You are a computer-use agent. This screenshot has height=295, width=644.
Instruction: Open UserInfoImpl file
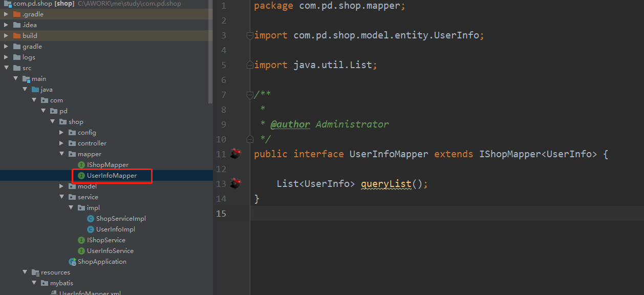[116, 229]
